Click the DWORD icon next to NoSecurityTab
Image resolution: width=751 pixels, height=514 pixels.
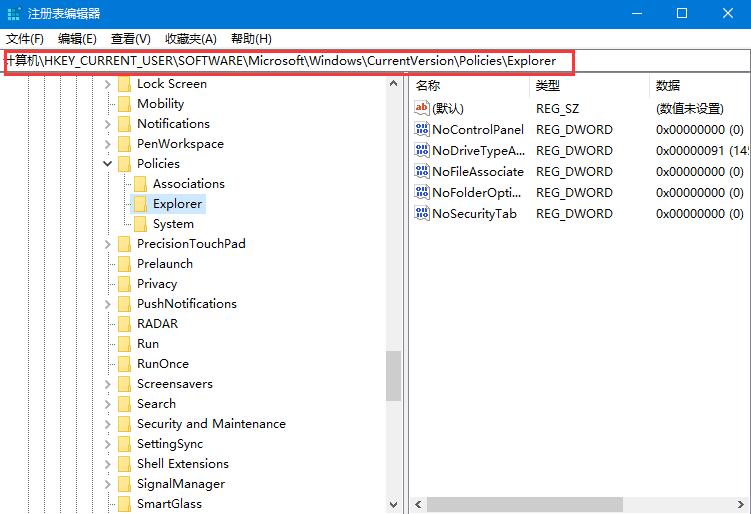click(x=421, y=214)
